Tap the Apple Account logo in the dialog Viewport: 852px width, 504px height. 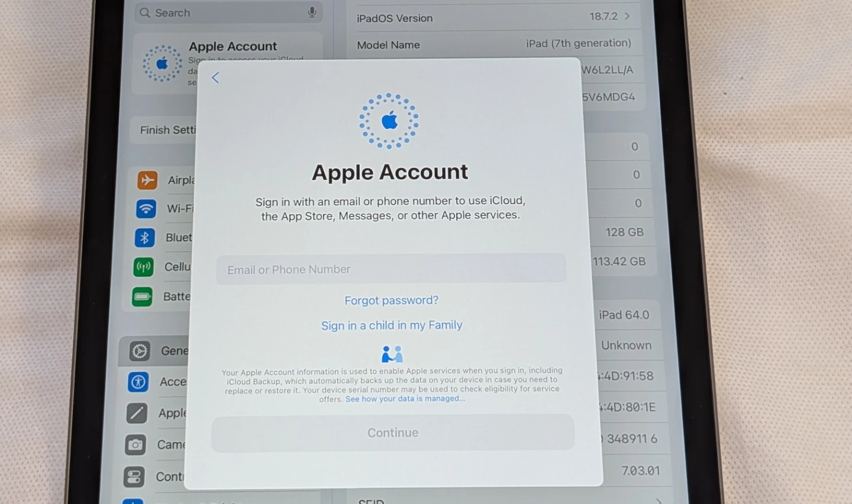(389, 121)
